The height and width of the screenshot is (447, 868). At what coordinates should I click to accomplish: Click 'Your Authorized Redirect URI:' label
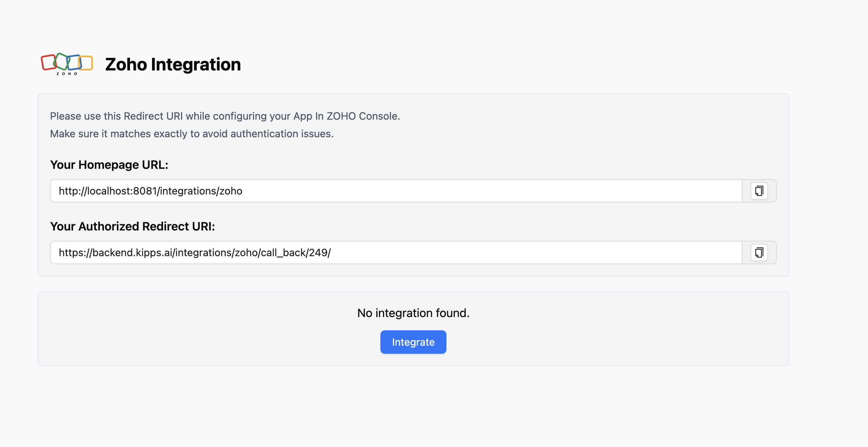pyautogui.click(x=133, y=226)
